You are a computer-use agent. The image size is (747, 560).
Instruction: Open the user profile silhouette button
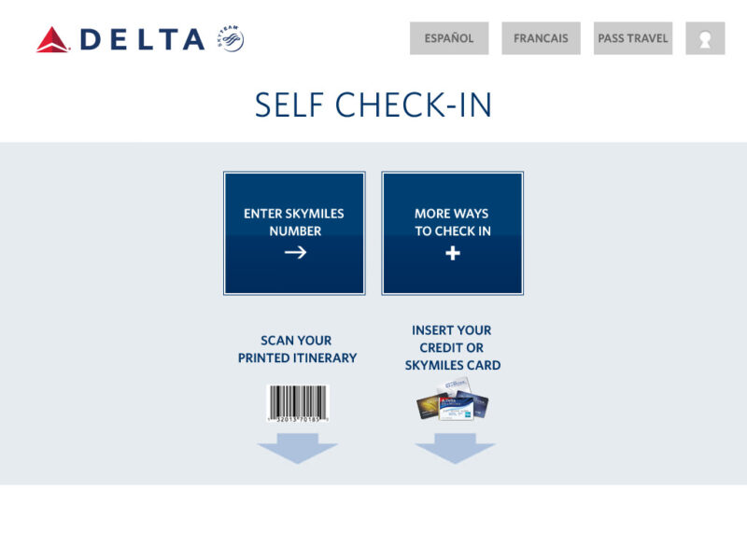705,38
